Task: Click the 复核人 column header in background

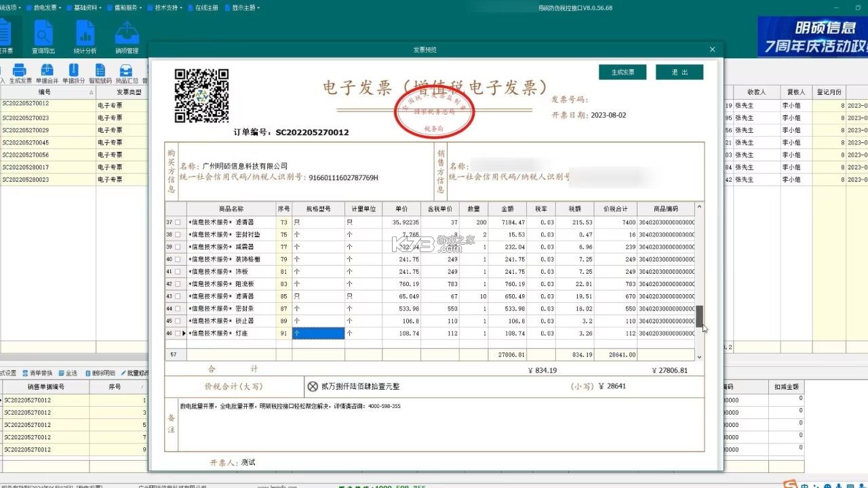Action: coord(795,91)
